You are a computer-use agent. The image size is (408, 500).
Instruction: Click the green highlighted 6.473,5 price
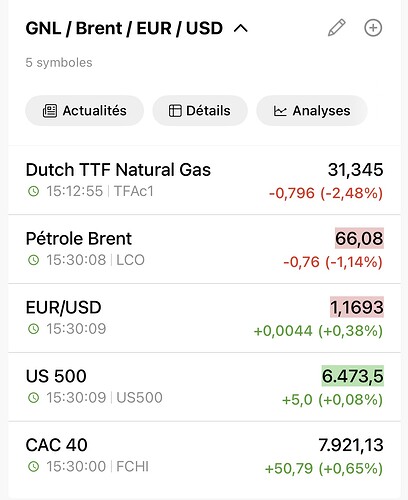click(353, 376)
